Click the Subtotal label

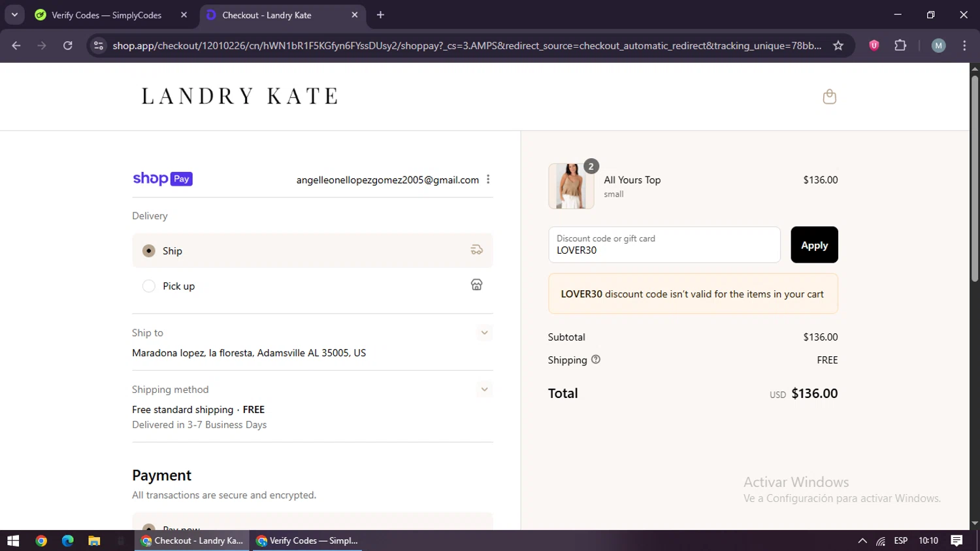click(566, 337)
